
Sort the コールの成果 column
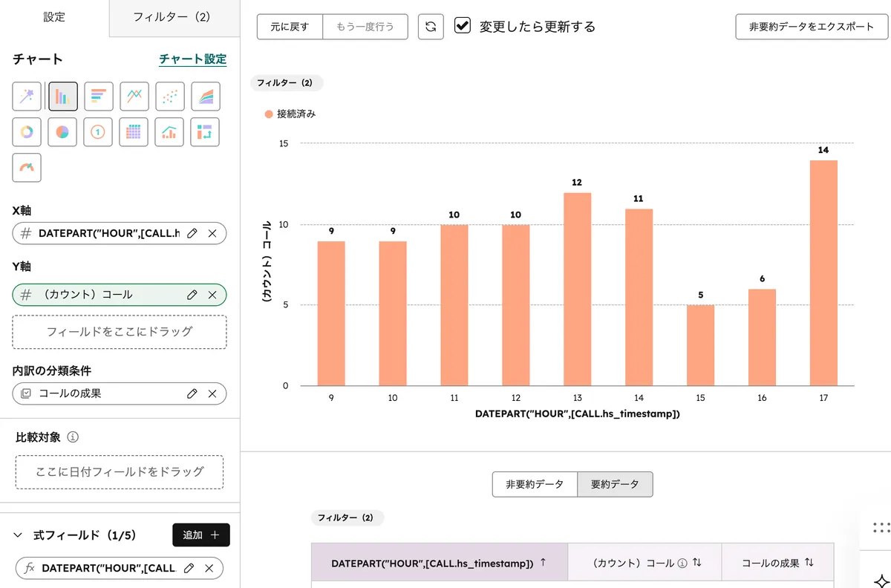[x=809, y=563]
